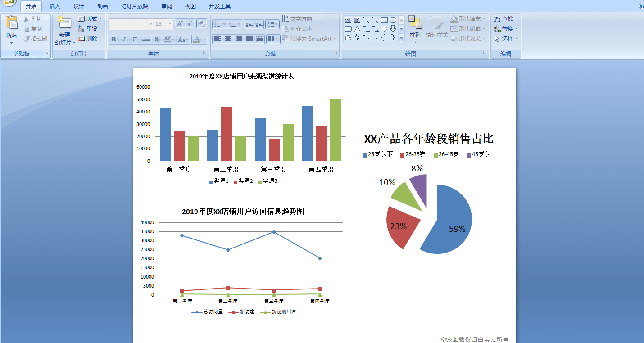Clear all formatting with the eraser icon
644x343 pixels.
(x=202, y=23)
